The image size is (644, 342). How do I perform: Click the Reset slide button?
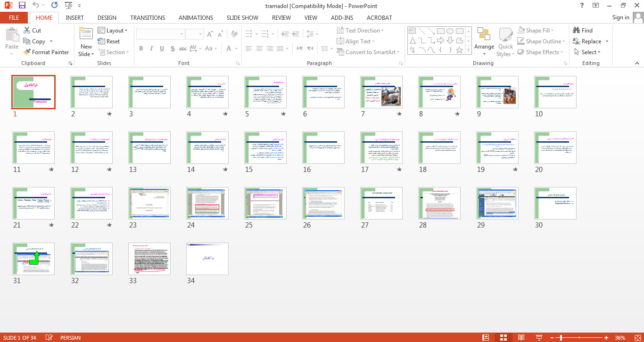(109, 41)
